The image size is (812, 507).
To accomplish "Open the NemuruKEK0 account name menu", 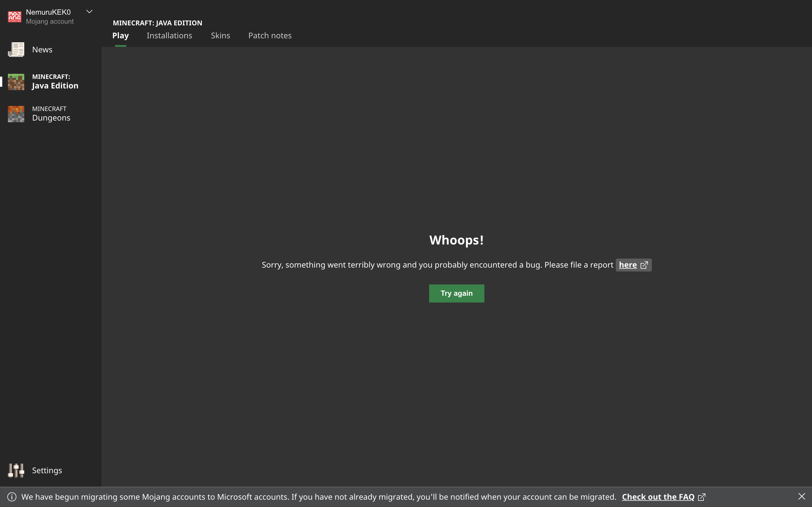I will click(x=48, y=12).
